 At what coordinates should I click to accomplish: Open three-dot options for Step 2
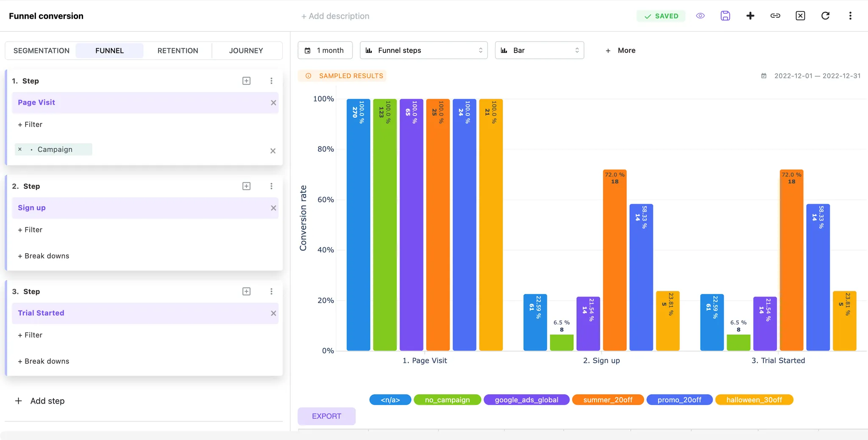[x=271, y=186]
